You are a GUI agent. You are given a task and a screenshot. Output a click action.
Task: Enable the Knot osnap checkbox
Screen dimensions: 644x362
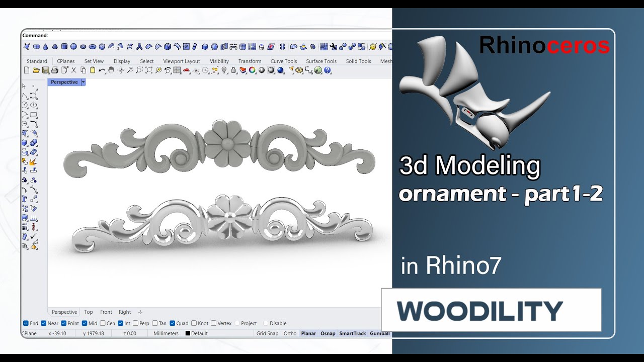click(x=194, y=323)
